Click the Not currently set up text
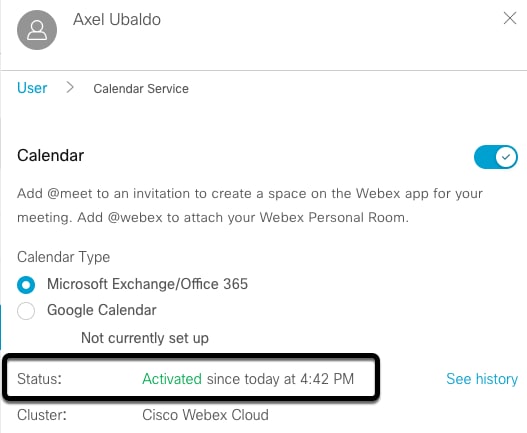This screenshot has height=433, width=527. coord(145,338)
